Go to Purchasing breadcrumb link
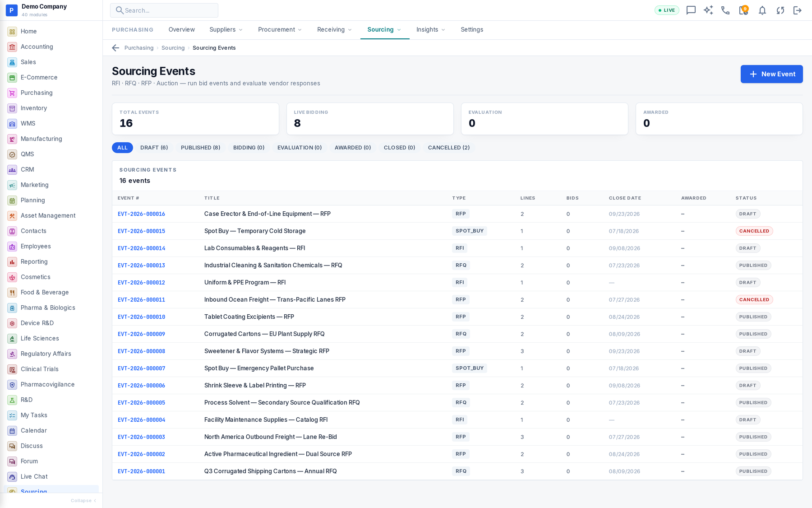Screen dimensions: 812x508 click(x=139, y=48)
